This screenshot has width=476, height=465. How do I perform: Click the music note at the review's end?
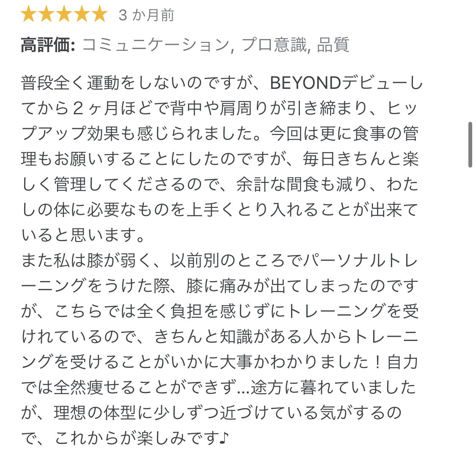point(224,438)
